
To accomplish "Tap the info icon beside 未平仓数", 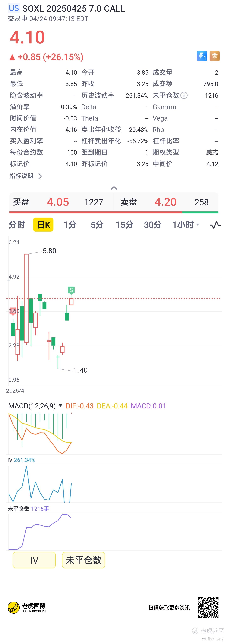I will point(184,95).
